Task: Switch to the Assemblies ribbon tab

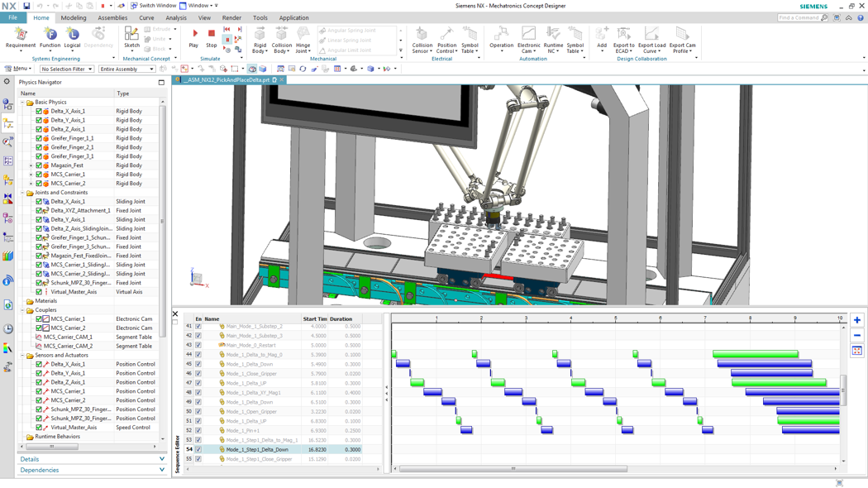Action: point(112,17)
